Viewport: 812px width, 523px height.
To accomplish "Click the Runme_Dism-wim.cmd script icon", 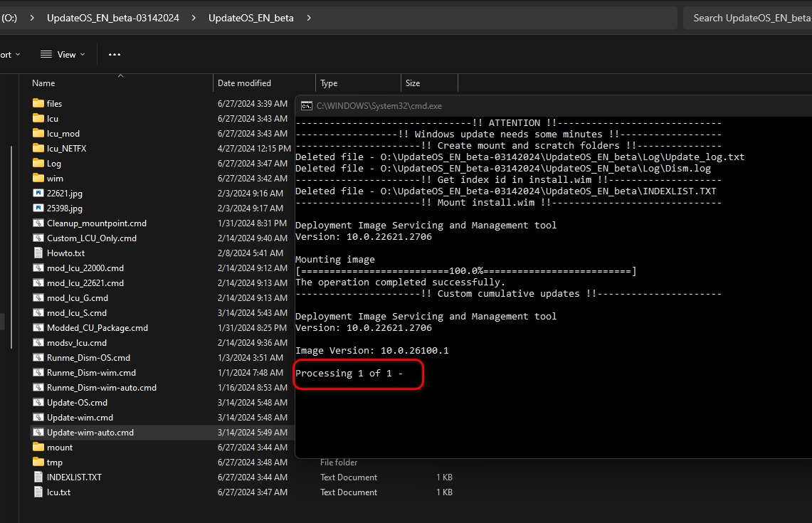I will tap(38, 373).
